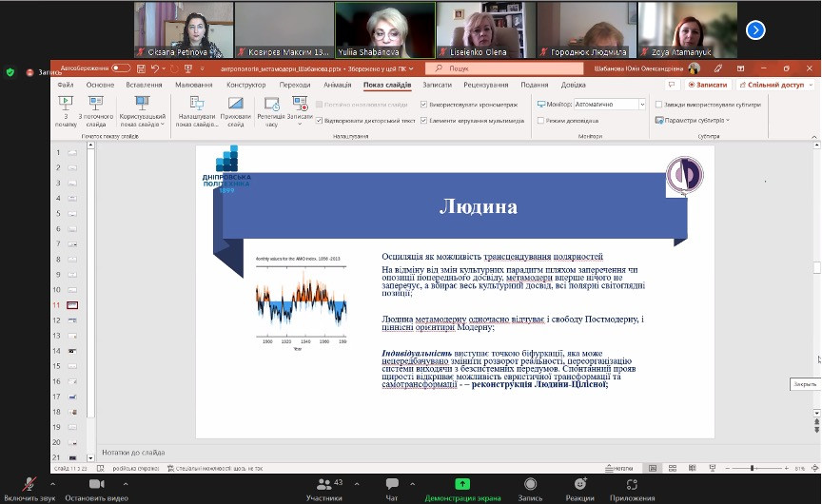Open the Constructor (Design) ribbon tab
Image resolution: width=822 pixels, height=504 pixels.
245,85
